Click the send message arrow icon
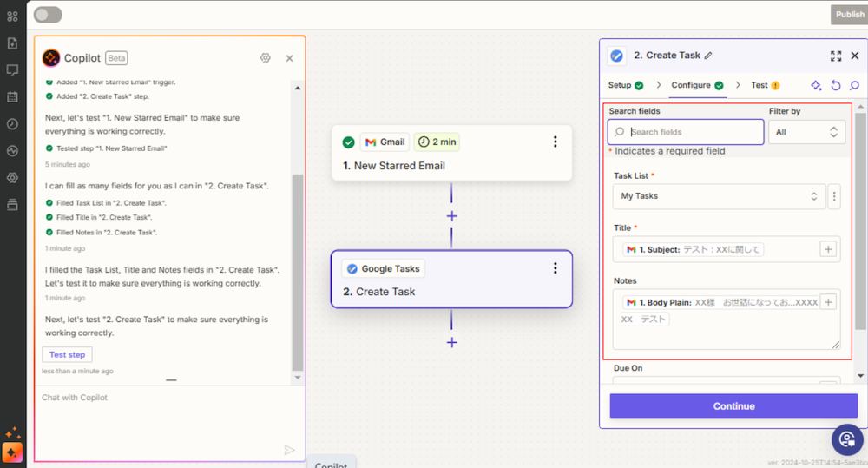 (x=289, y=450)
